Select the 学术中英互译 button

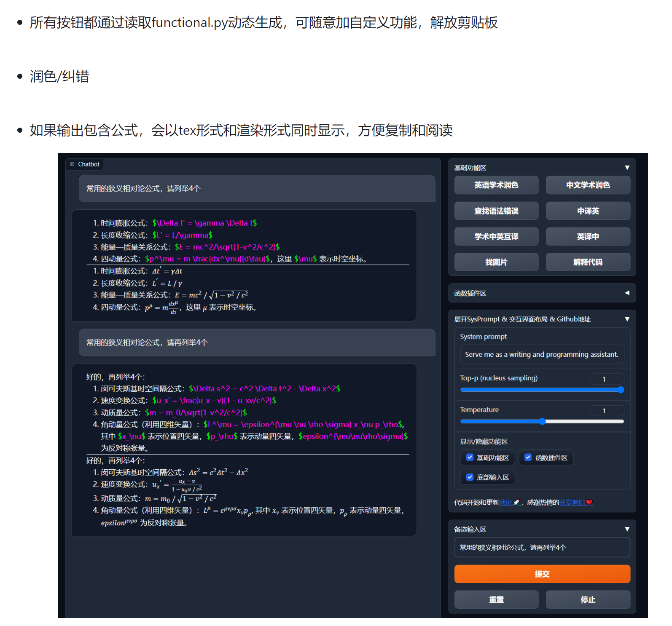496,236
